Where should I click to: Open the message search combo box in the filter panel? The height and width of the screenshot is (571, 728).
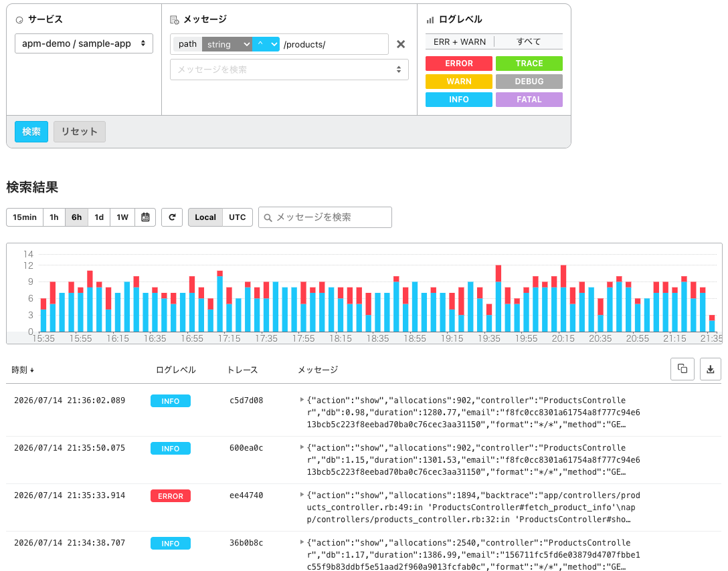tap(289, 70)
